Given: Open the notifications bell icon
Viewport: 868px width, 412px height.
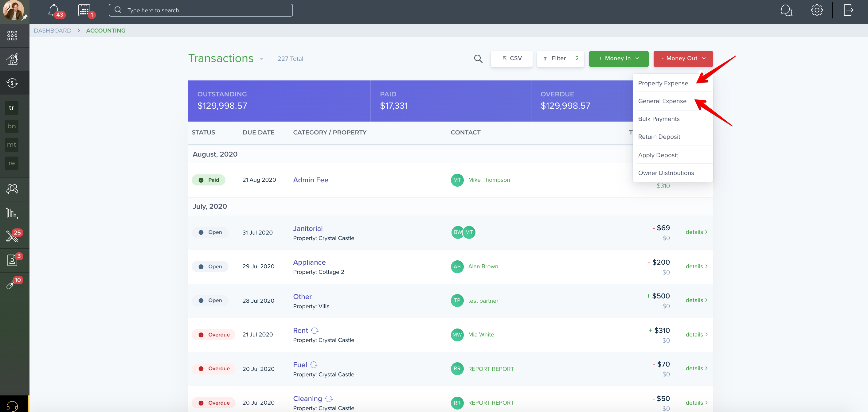Looking at the screenshot, I should tap(53, 10).
